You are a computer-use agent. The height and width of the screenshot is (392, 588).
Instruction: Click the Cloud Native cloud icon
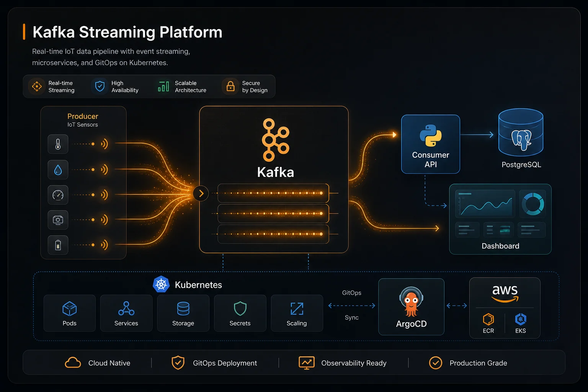coord(73,363)
